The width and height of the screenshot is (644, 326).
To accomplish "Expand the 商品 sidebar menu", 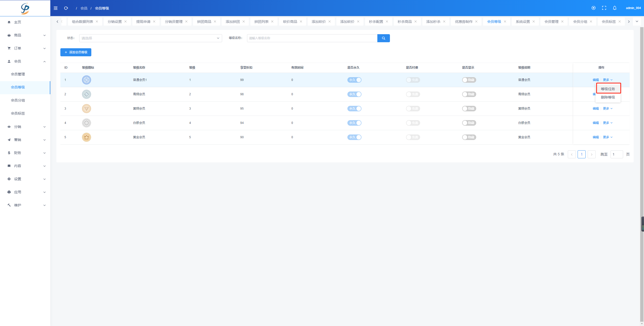I will (25, 35).
